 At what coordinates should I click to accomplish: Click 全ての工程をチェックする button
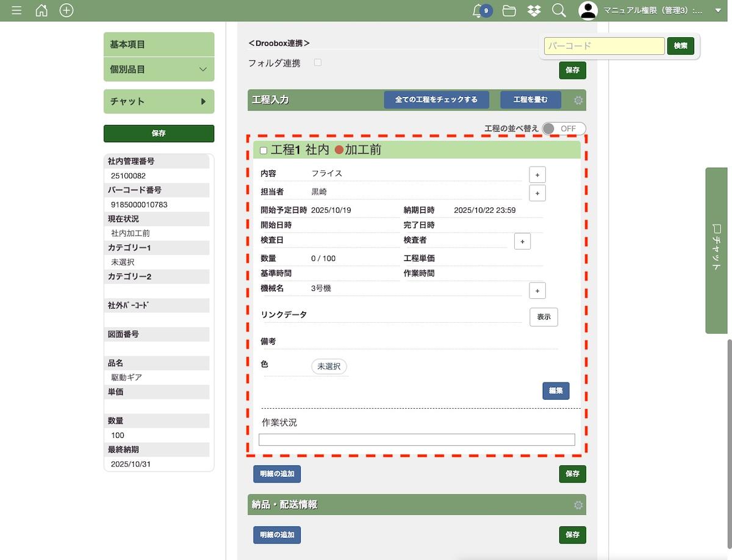tap(436, 99)
